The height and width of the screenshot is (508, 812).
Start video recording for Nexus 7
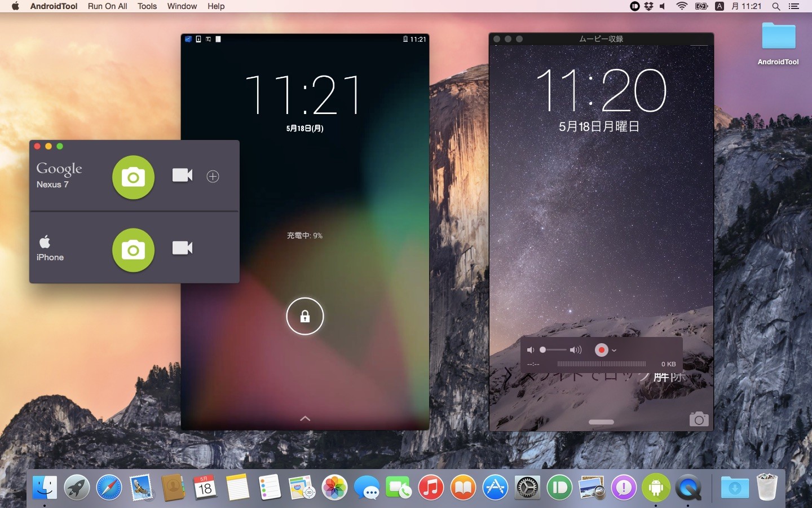point(182,176)
